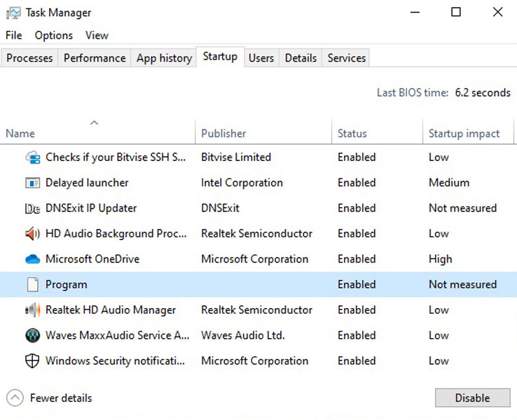The height and width of the screenshot is (420, 517).
Task: Click the '6.2 seconds' BIOS time value
Action: (x=483, y=93)
